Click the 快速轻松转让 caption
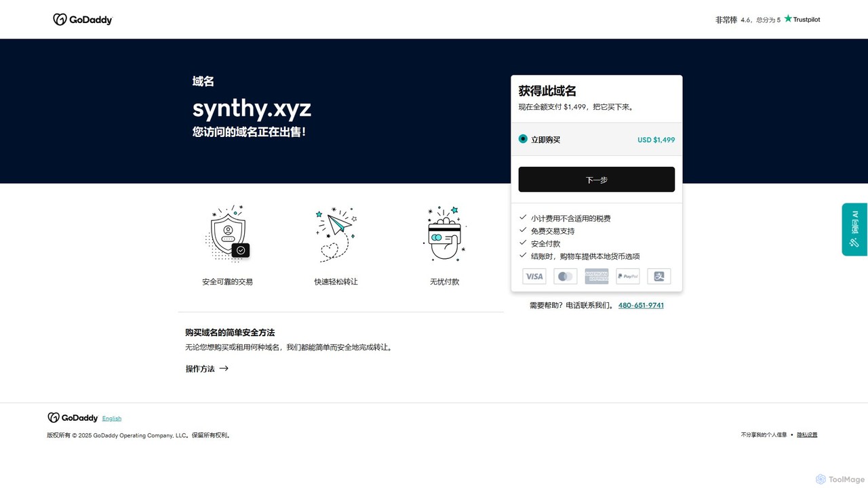The width and height of the screenshot is (868, 488). click(336, 282)
